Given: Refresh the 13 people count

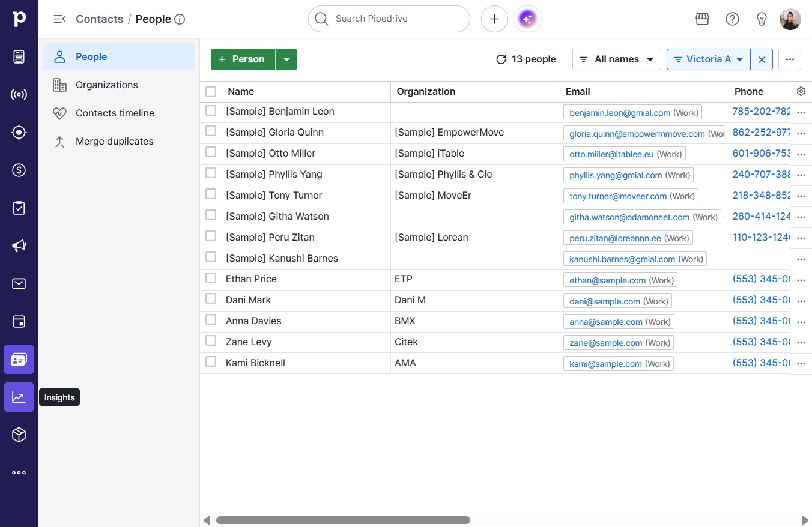Looking at the screenshot, I should tap(501, 59).
